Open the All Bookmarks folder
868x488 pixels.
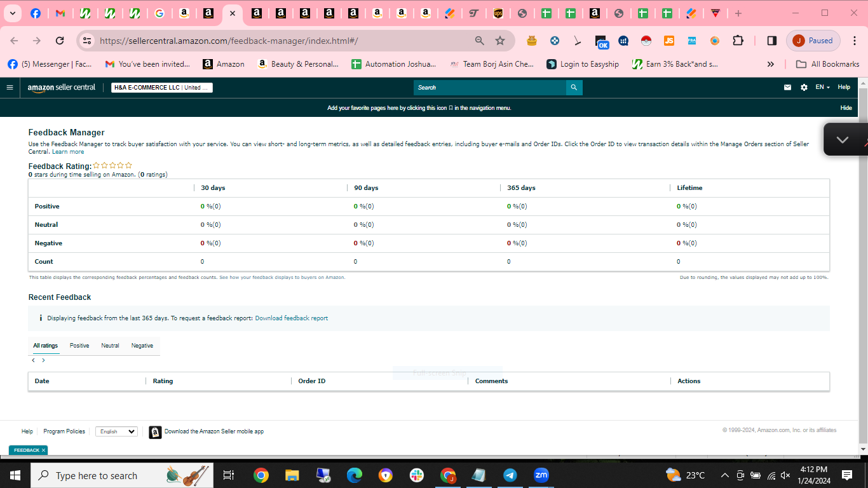tap(827, 64)
